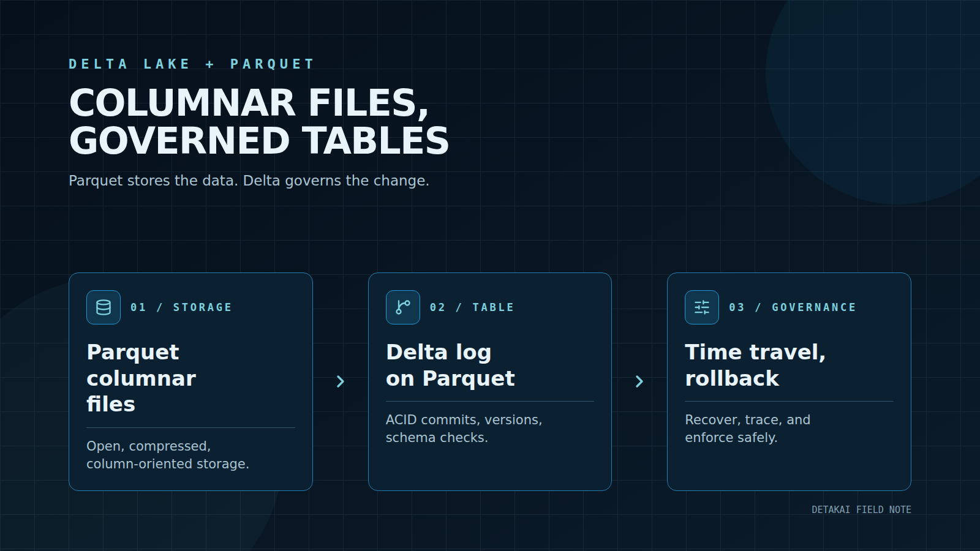Screen dimensions: 980x551
Task: Click the '03 / GOVERNANCE' label
Action: (793, 307)
